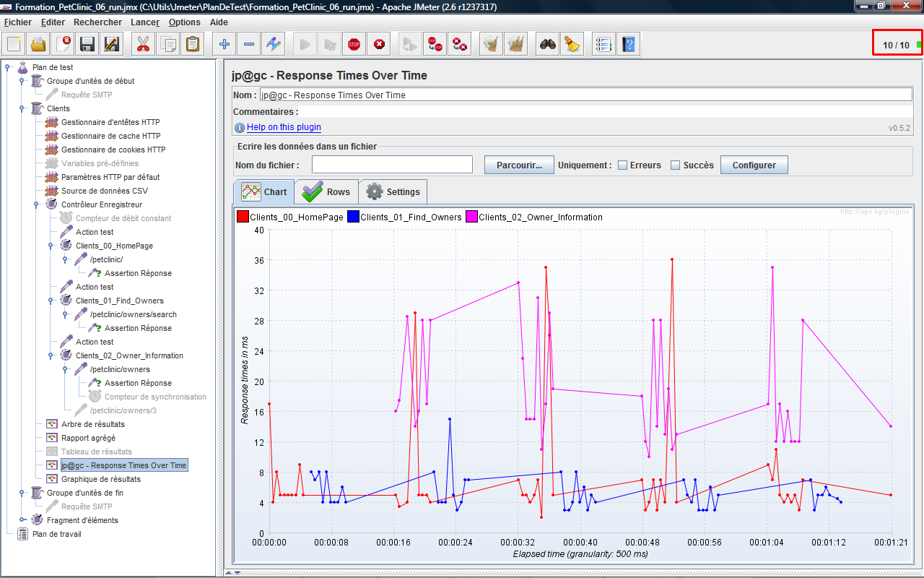The height and width of the screenshot is (578, 924).
Task: Click the Paste clipboard toolbar icon
Action: [x=192, y=45]
